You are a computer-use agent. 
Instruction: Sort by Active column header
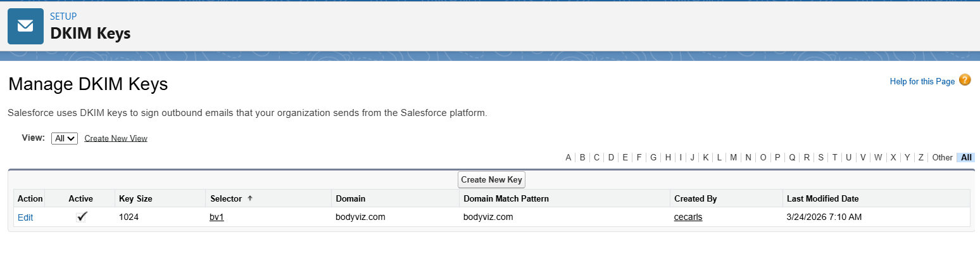(x=80, y=198)
